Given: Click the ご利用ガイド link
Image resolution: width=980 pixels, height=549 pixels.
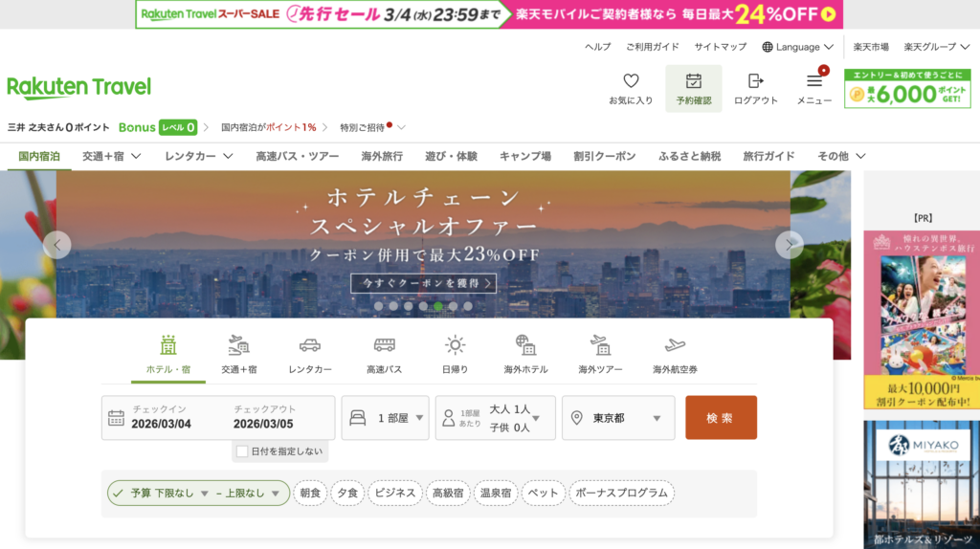Looking at the screenshot, I should pos(653,47).
